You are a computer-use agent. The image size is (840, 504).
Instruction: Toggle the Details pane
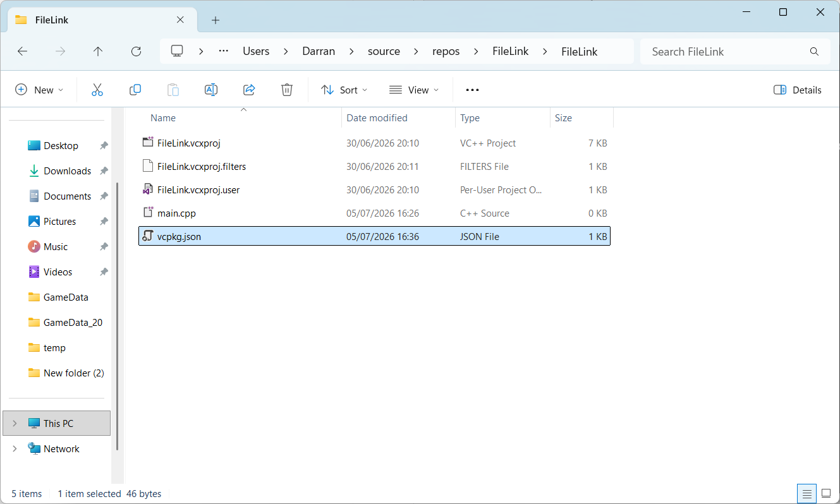[x=798, y=90]
